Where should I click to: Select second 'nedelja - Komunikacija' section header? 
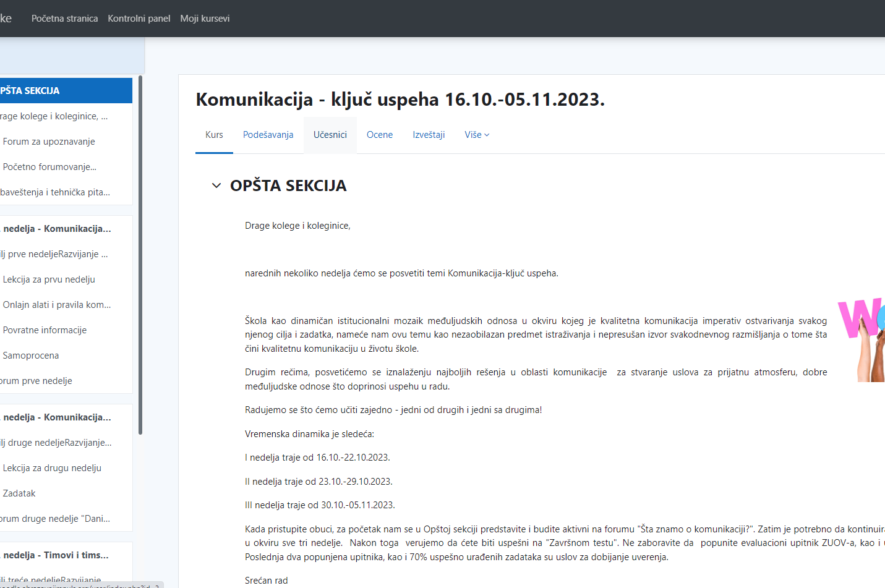coord(57,417)
